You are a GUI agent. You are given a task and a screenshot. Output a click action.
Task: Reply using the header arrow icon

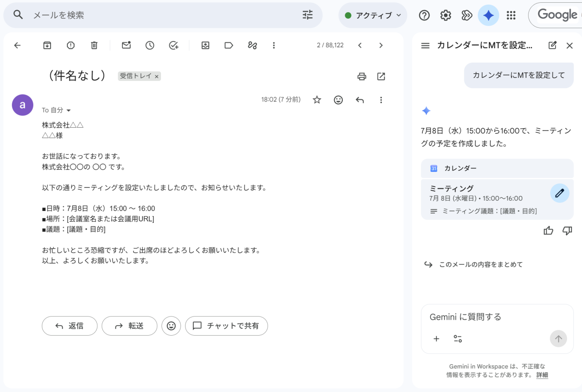(x=360, y=100)
